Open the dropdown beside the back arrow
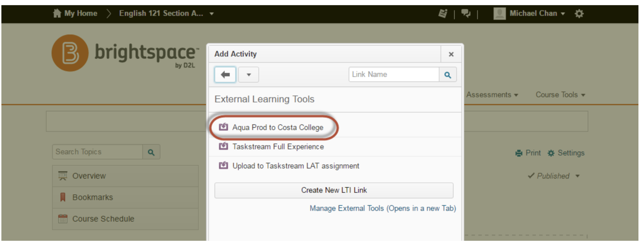644x247 pixels. pos(248,75)
